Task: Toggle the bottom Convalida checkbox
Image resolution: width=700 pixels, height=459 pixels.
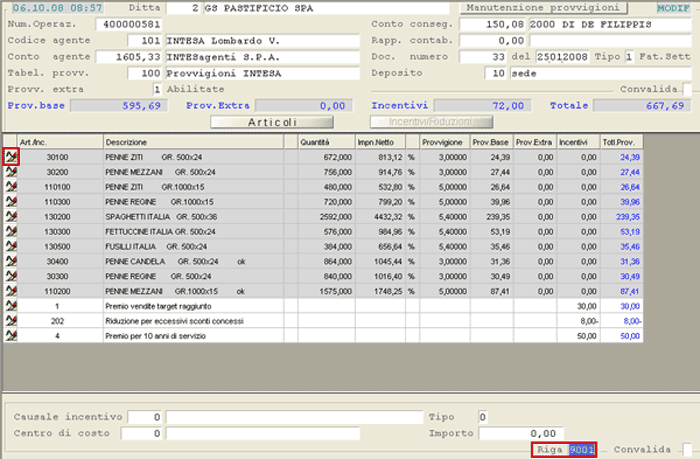Action: pyautogui.click(x=687, y=449)
